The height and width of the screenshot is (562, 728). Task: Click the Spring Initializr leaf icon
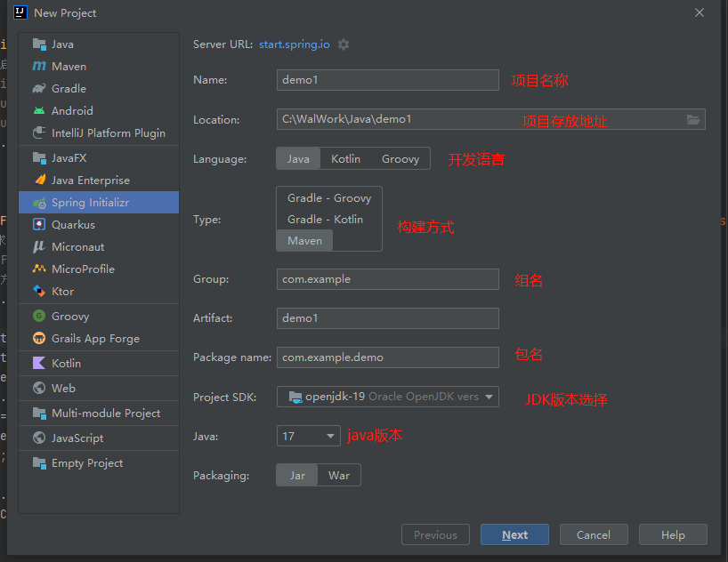(x=39, y=203)
